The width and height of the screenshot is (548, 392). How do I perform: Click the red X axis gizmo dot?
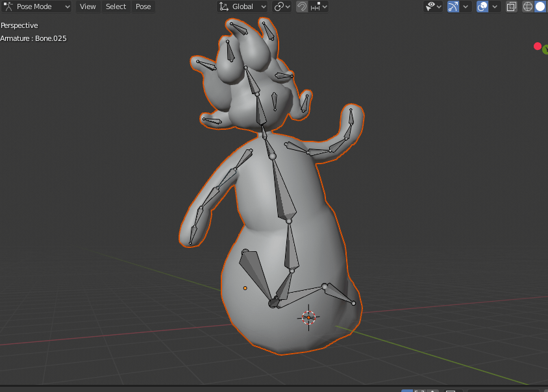pos(538,46)
